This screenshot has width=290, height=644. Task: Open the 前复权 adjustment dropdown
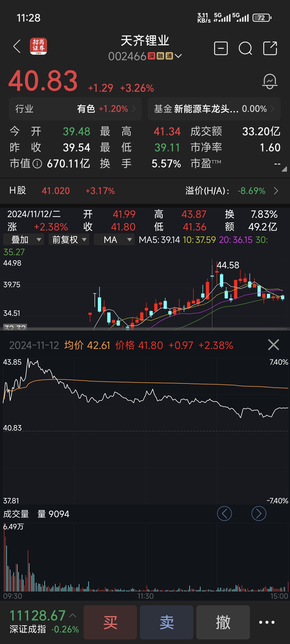coord(69,239)
